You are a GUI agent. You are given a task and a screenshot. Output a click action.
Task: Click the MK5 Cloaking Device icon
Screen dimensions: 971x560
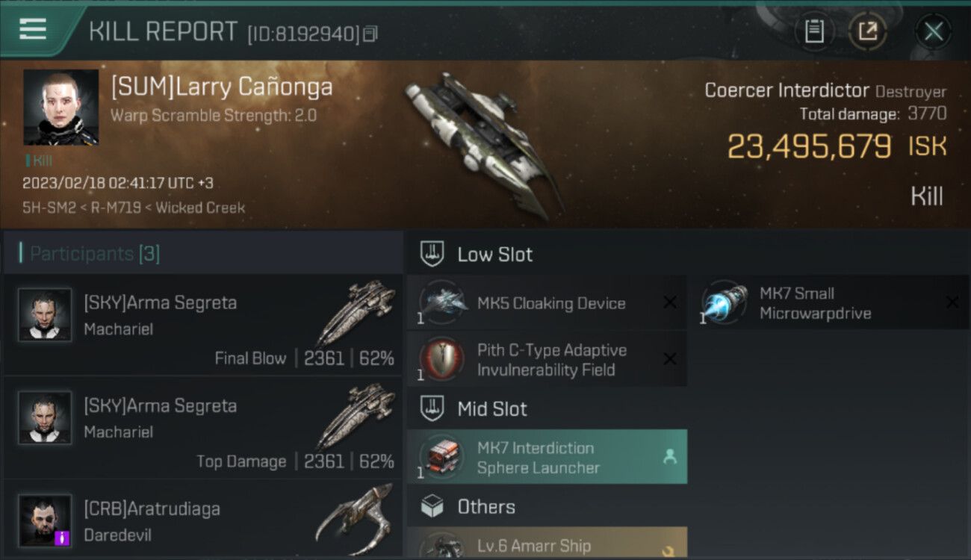[442, 302]
